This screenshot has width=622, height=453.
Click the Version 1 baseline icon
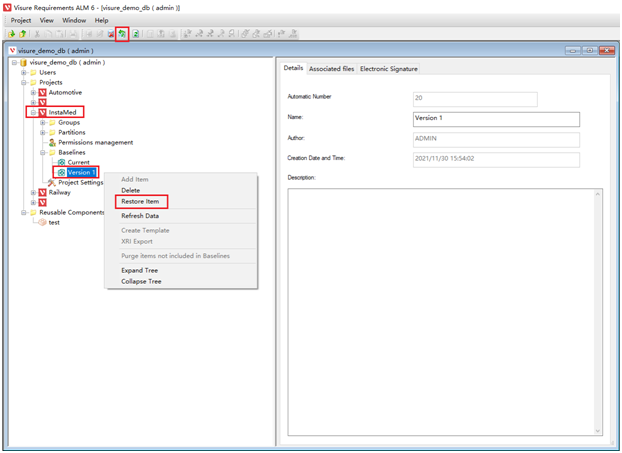point(61,173)
